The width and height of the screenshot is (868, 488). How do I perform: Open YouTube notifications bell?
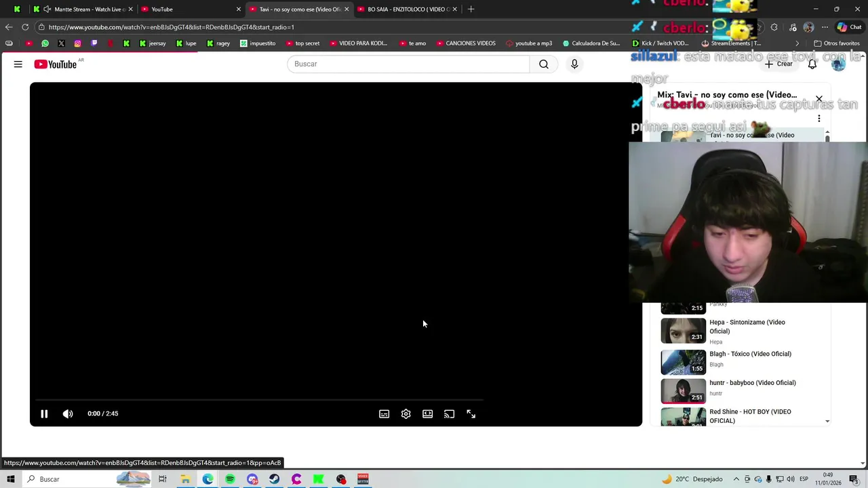pyautogui.click(x=812, y=64)
